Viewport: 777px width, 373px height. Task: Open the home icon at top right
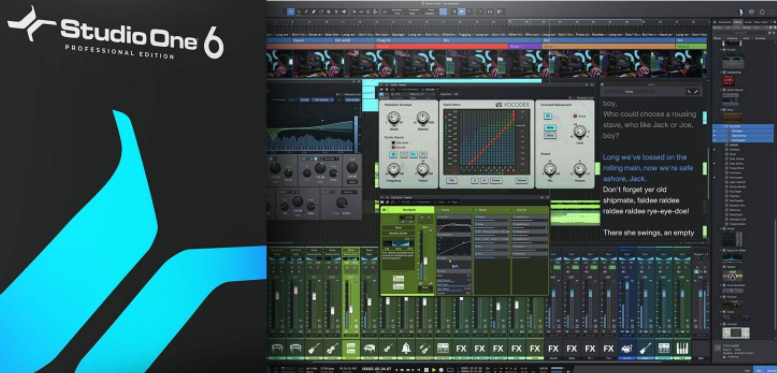pyautogui.click(x=763, y=11)
